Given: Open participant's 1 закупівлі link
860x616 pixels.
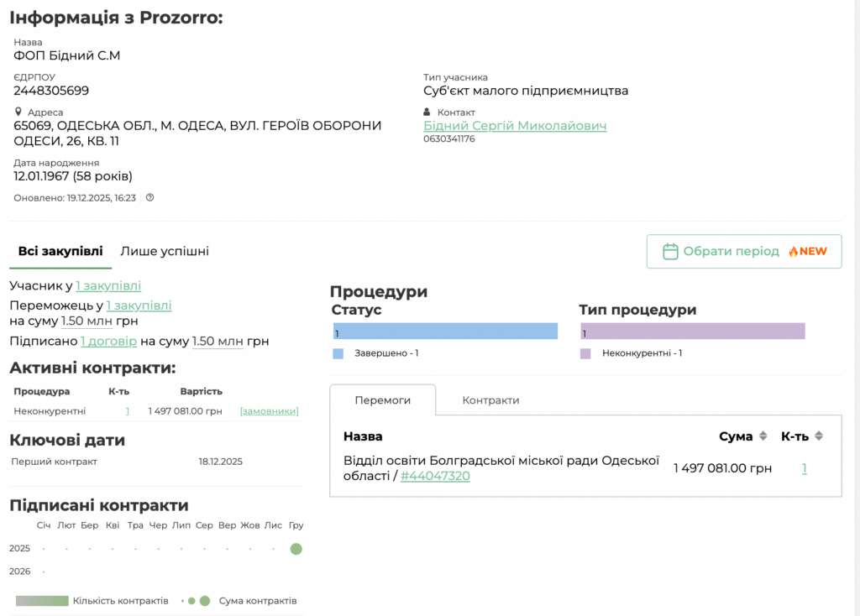Looking at the screenshot, I should pyautogui.click(x=108, y=286).
